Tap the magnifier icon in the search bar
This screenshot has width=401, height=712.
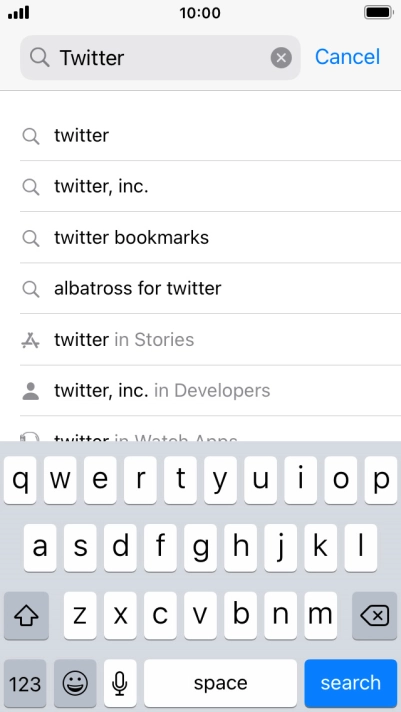pyautogui.click(x=40, y=58)
